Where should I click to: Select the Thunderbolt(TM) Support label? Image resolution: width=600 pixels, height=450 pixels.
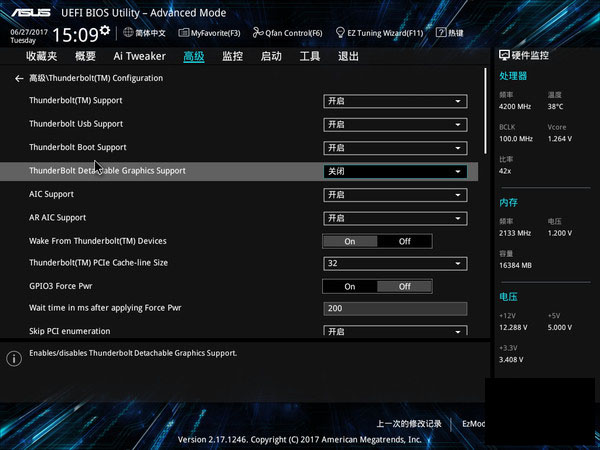[76, 101]
